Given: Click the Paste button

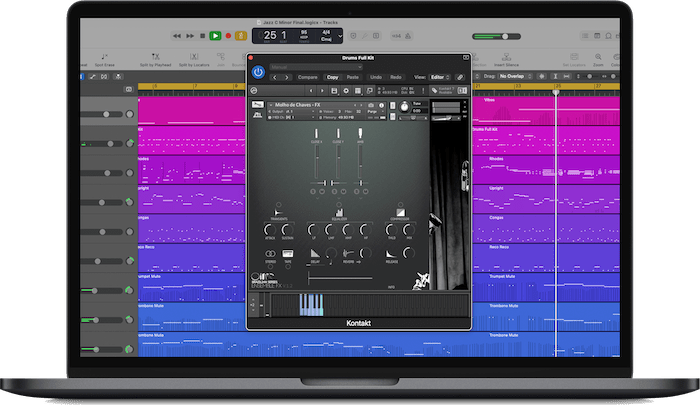Looking at the screenshot, I should coord(353,77).
